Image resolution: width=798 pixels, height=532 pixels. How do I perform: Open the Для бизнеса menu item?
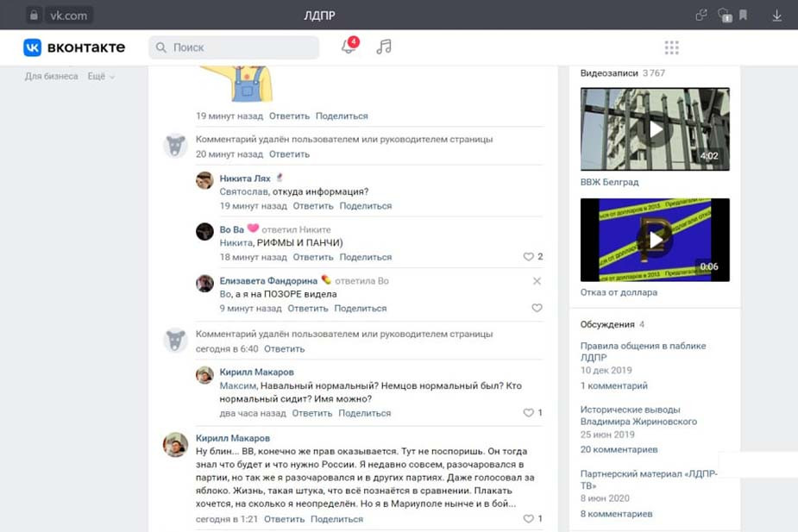(52, 77)
